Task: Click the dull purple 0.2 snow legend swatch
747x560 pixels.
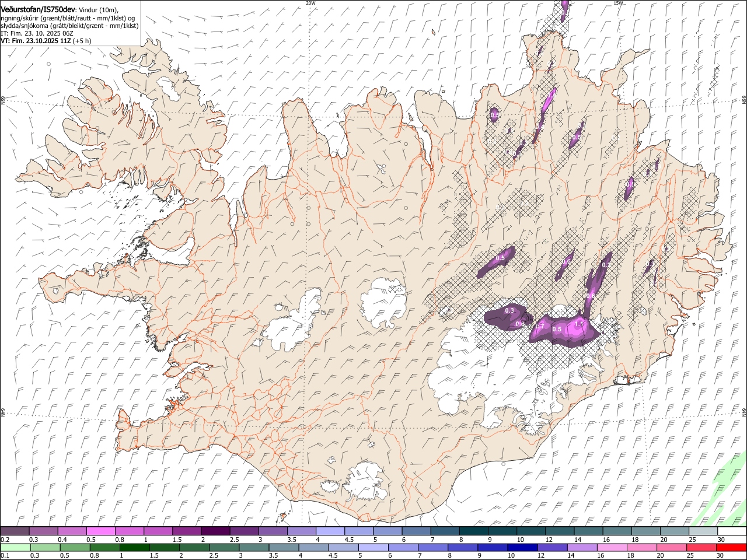Action: [15, 531]
